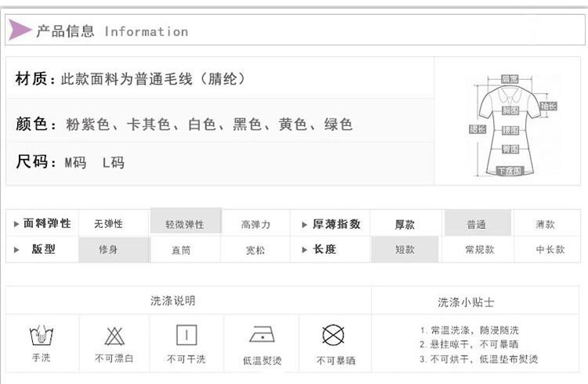Click the 黑色 color name

coord(247,124)
